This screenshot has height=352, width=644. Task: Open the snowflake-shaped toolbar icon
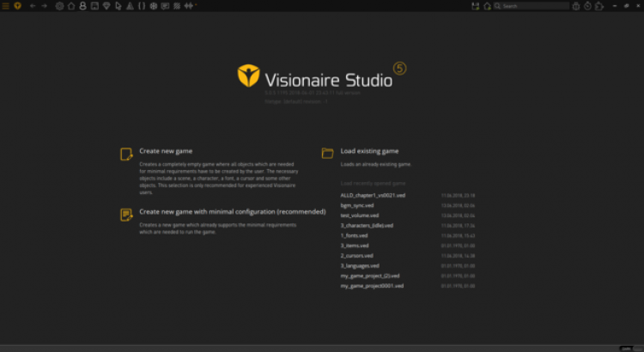coord(153,6)
